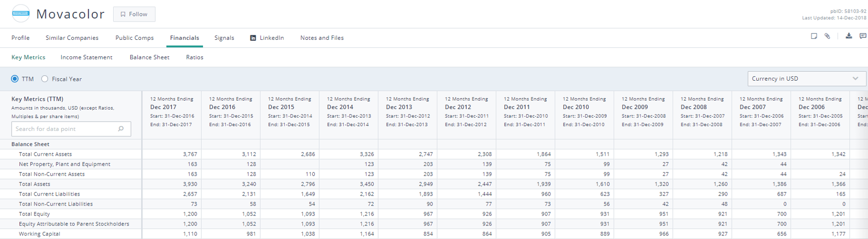The image size is (868, 239).
Task: Click the 2,657 Total Current Liabilities value
Action: (190, 194)
